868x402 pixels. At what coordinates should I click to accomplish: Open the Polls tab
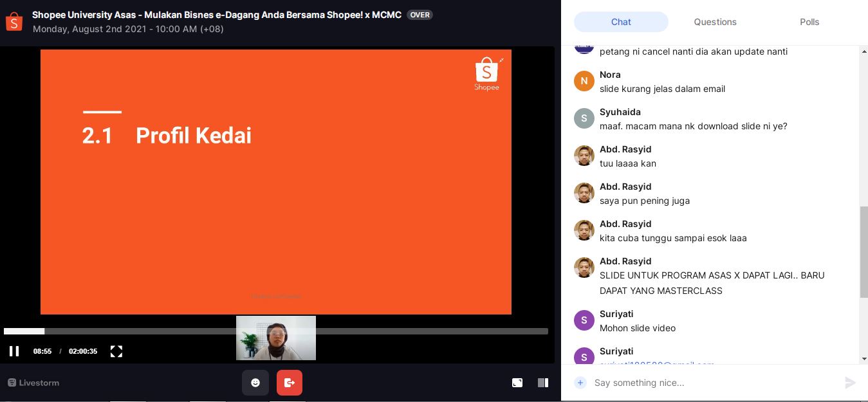point(809,22)
